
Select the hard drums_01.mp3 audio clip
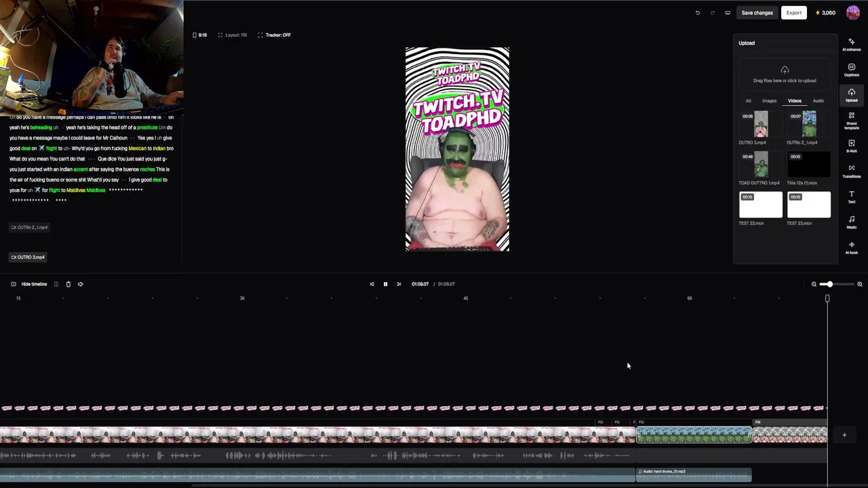tap(694, 475)
